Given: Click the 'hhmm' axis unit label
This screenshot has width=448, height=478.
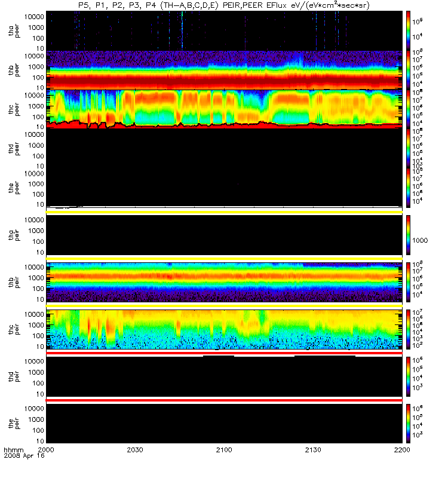Looking at the screenshot, I should click(13, 450).
